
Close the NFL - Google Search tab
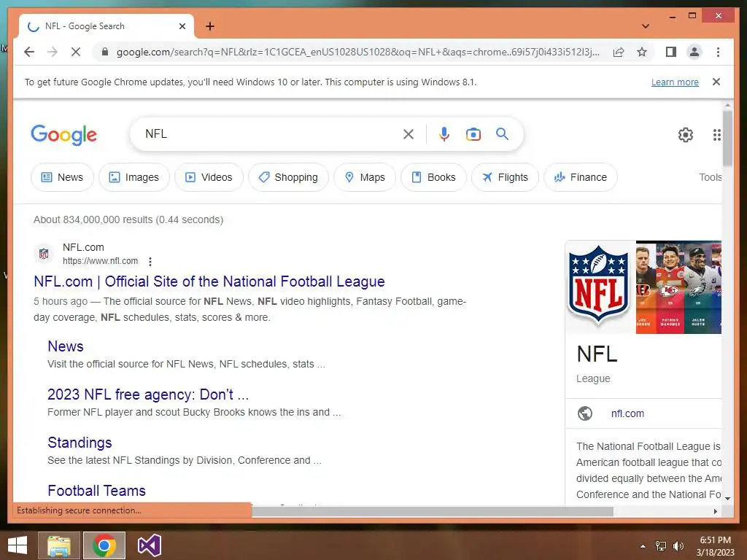click(x=182, y=26)
